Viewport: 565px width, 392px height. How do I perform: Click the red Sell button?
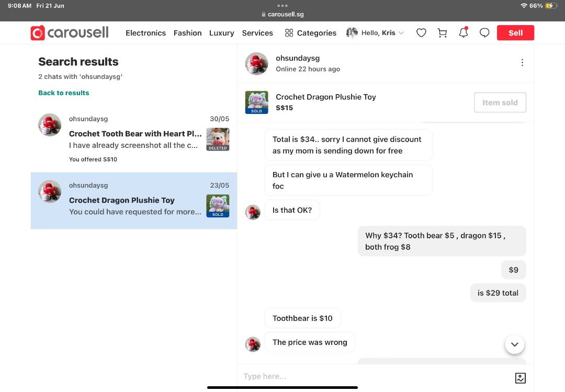515,33
